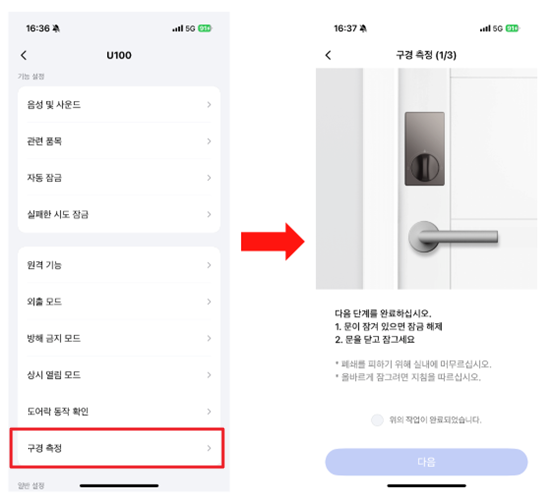Tap the silent bell icon next to 16:36
The width and height of the screenshot is (553, 501).
pyautogui.click(x=56, y=28)
